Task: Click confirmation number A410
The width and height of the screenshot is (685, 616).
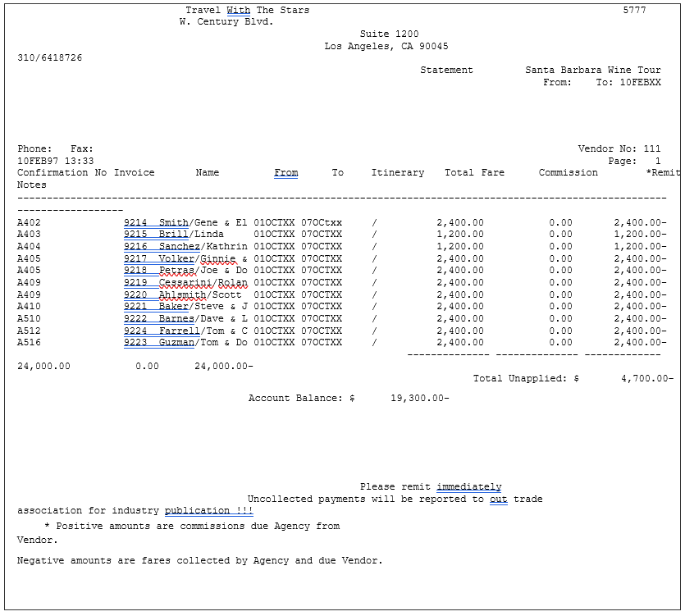Action: coord(29,307)
